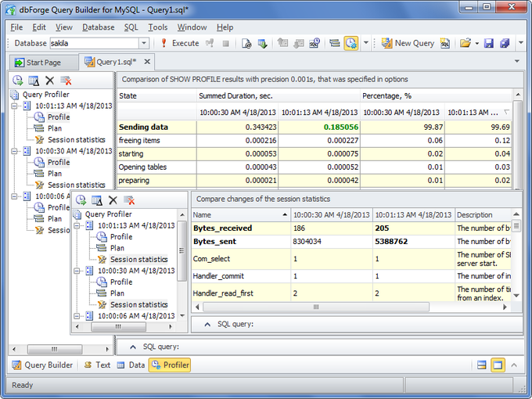Screen dimensions: 532x399
Task: Expand the SQL query section at bottom
Action: [133, 347]
